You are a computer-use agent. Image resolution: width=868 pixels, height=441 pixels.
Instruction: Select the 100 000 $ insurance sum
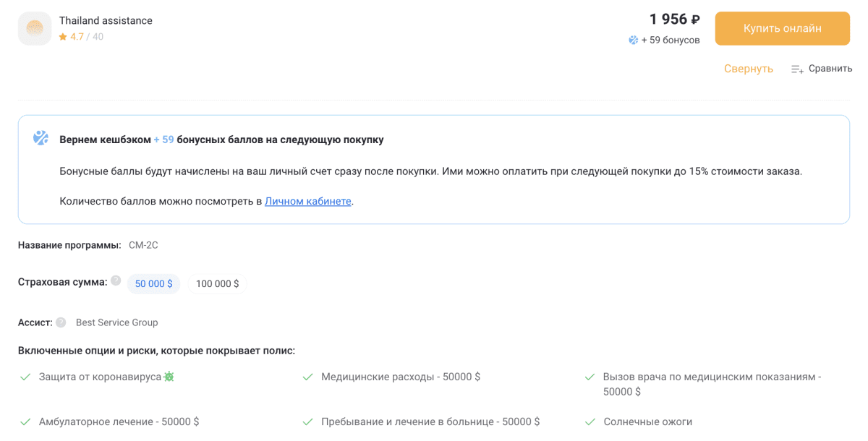217,284
